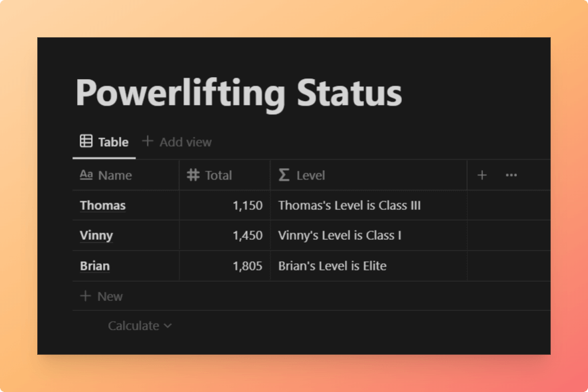This screenshot has width=588, height=392.
Task: Open the Thomas page entry
Action: [103, 205]
